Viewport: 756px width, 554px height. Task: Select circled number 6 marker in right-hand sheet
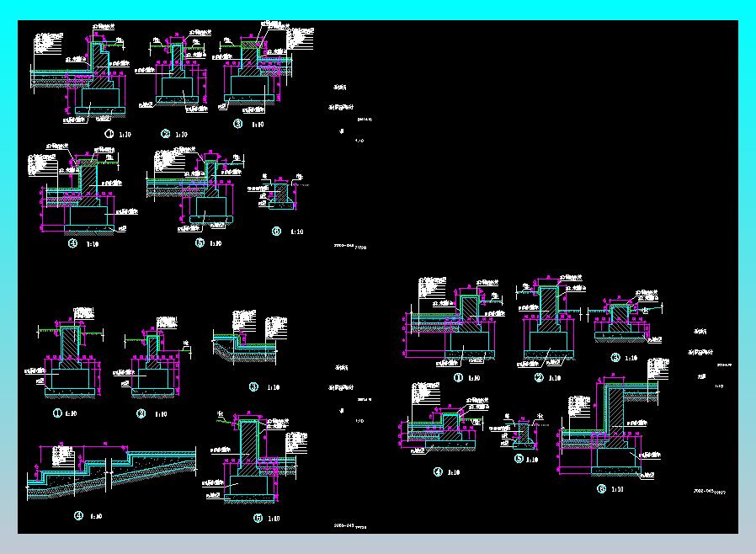(601, 489)
